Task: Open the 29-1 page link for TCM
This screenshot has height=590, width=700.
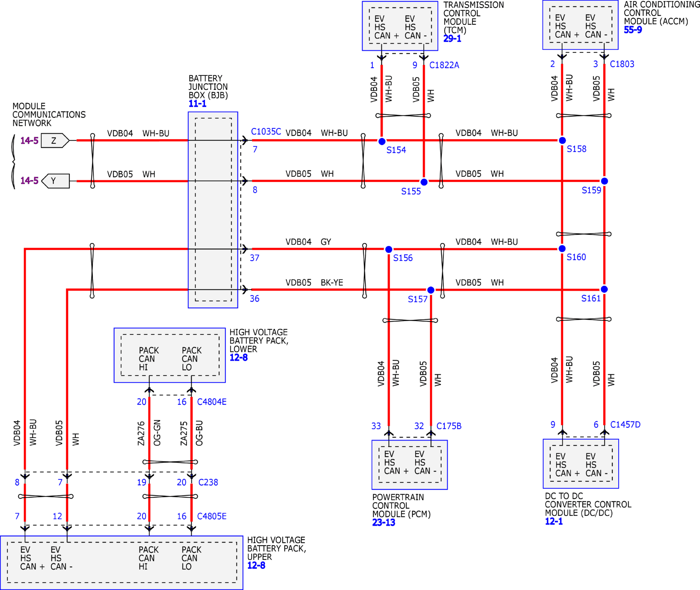Action: (x=452, y=38)
